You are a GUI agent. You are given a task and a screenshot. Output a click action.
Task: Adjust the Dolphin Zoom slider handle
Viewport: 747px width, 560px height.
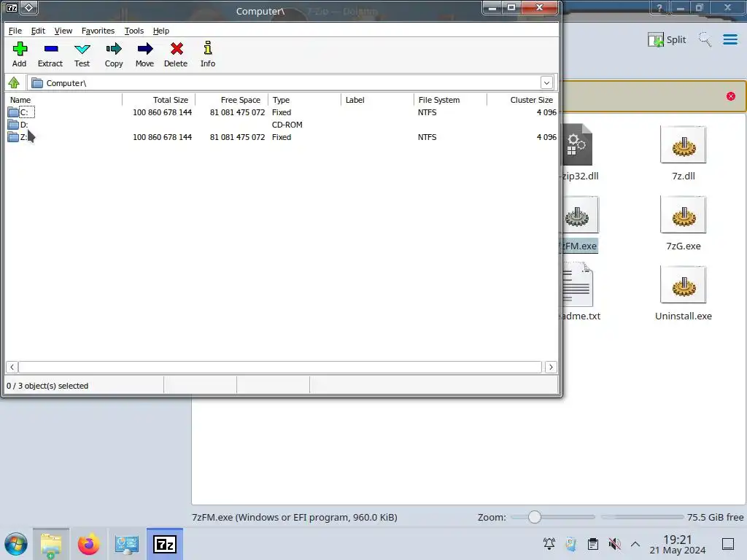535,517
